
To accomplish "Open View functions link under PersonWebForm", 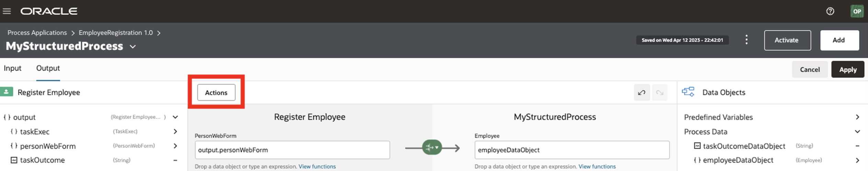I will 317,167.
